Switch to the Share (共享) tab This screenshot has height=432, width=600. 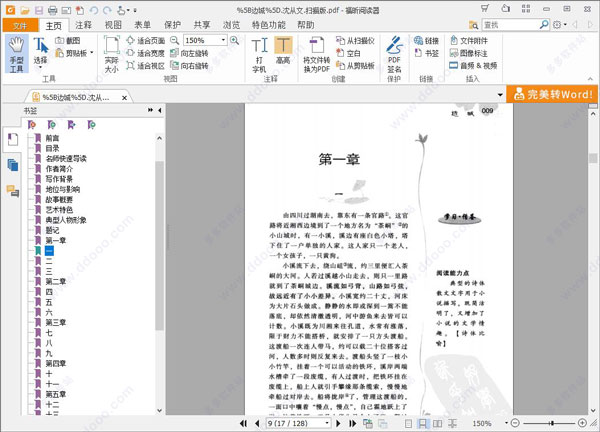(202, 25)
